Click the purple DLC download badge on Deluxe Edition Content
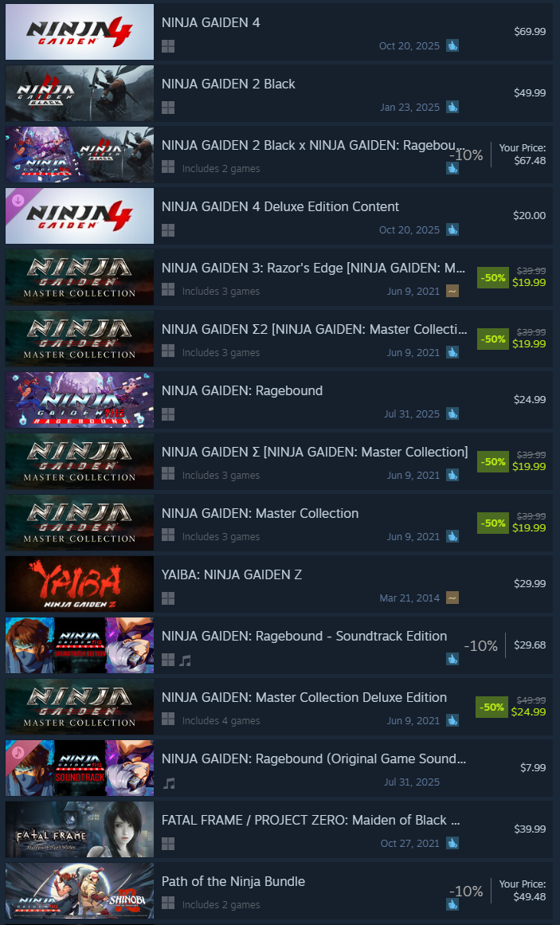560x925 pixels. click(18, 200)
